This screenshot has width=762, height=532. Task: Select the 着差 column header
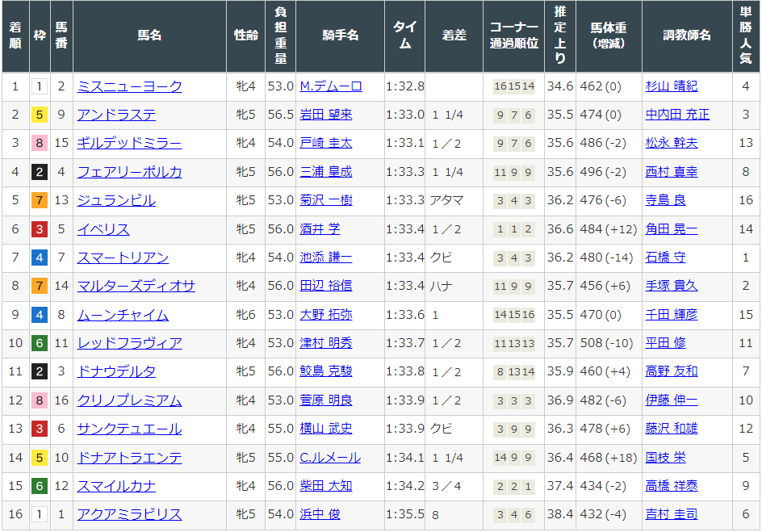[x=454, y=36]
